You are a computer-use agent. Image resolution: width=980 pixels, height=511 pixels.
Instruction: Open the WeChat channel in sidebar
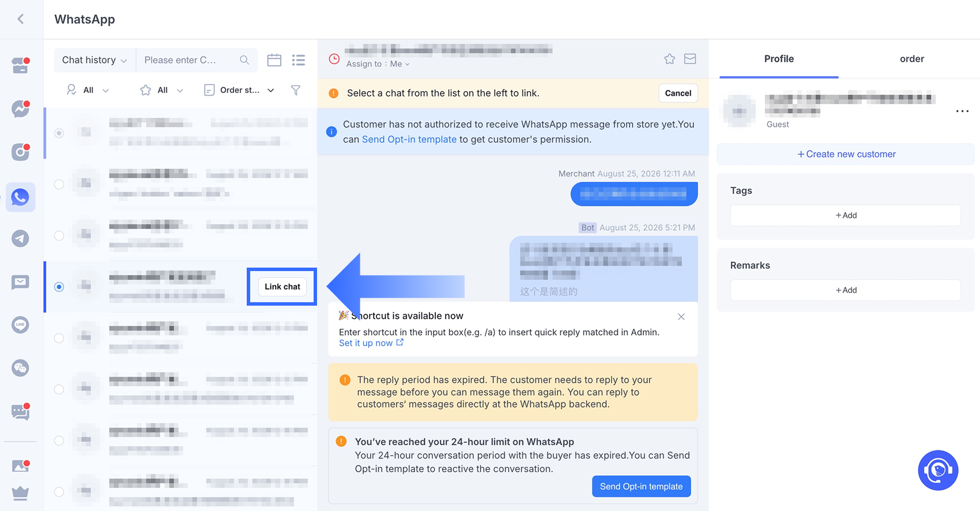tap(20, 368)
